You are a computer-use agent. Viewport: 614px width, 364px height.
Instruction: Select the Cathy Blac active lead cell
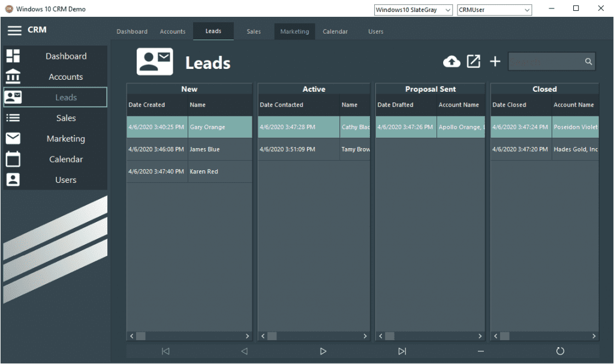point(355,127)
